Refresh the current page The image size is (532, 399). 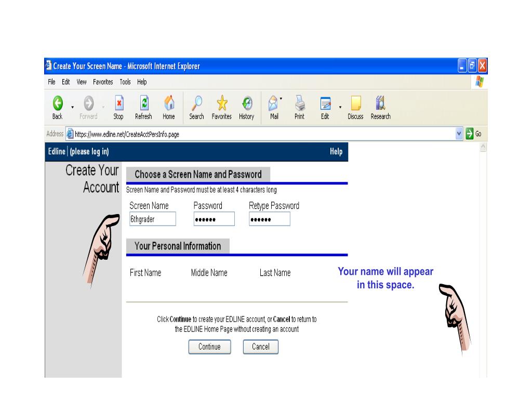coord(143,107)
